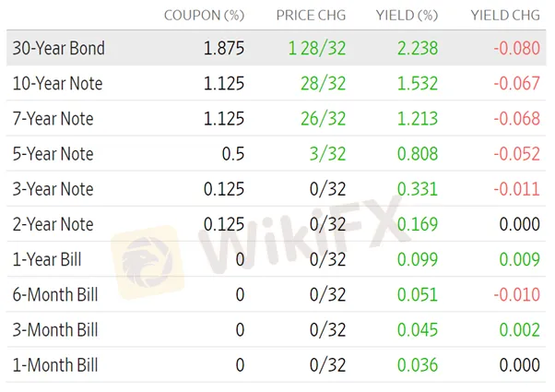Select the 5-Year Note row label
This screenshot has width=555, height=392.
[x=53, y=154]
